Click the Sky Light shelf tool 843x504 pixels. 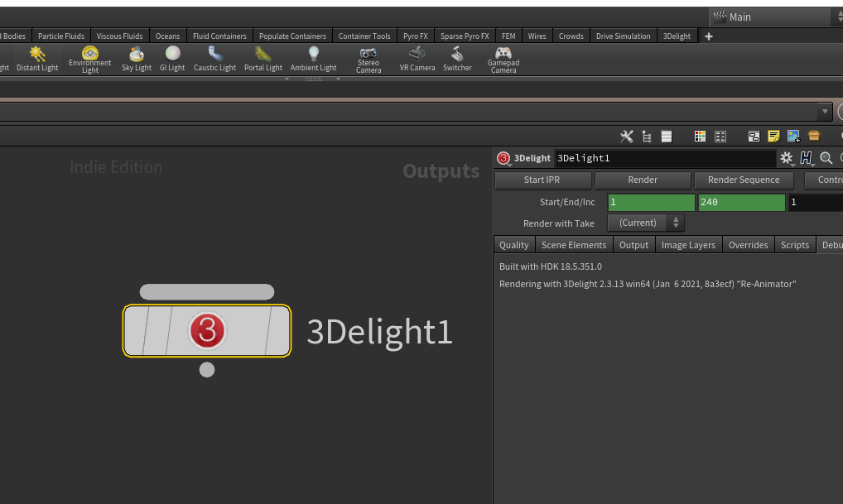(x=137, y=59)
